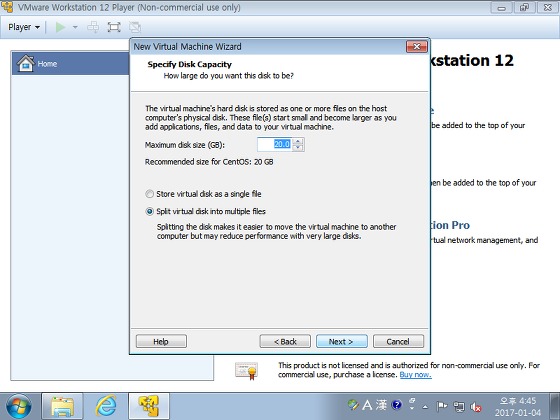Click the Help button in wizard
This screenshot has height=420, width=560.
[161, 341]
